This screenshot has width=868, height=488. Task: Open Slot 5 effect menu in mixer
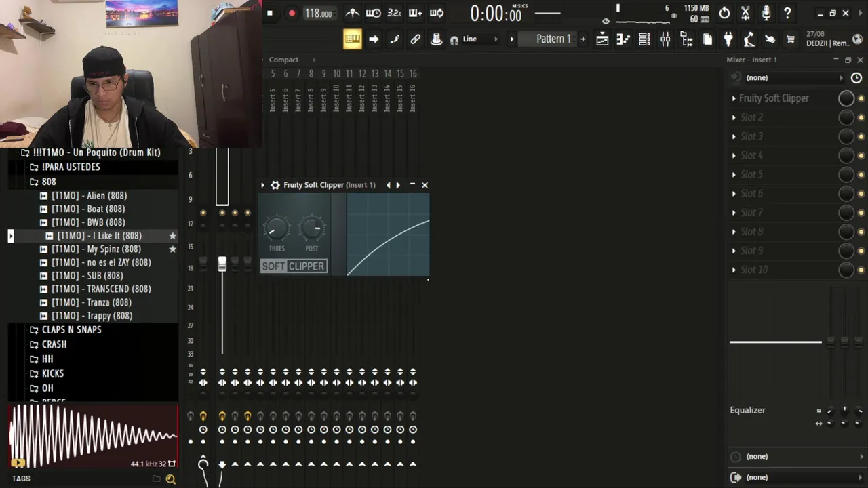[734, 174]
